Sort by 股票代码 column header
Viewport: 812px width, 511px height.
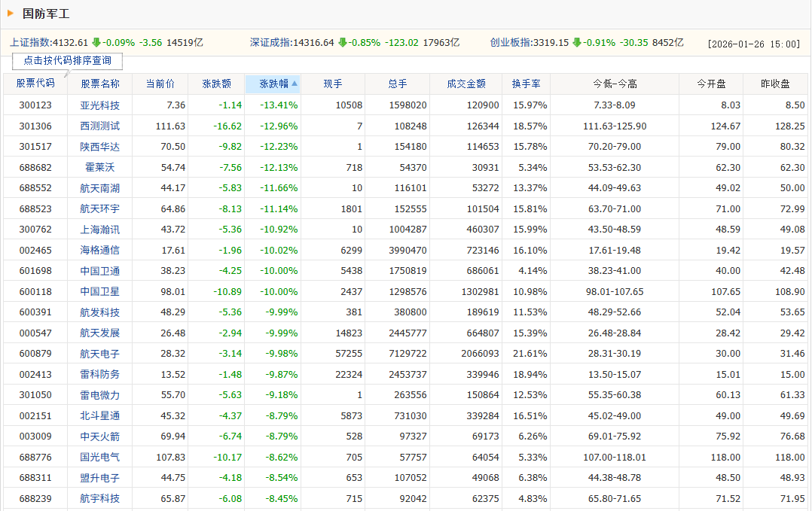click(x=35, y=84)
